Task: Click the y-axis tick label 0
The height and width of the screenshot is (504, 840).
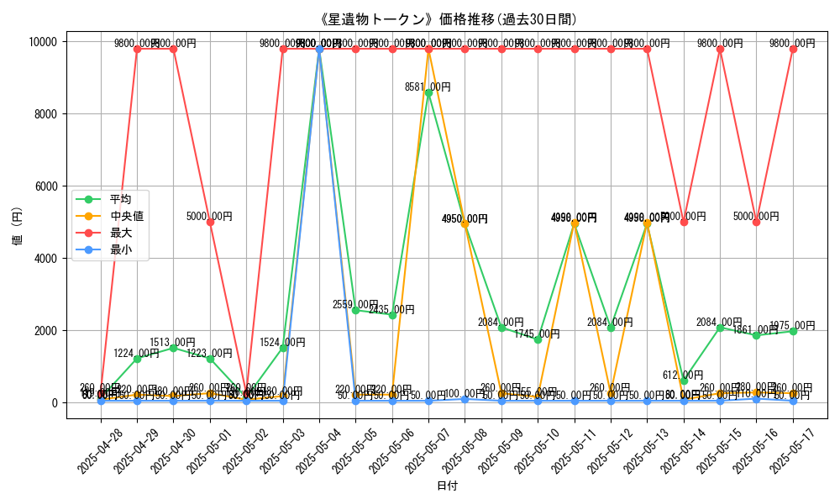Action: click(55, 402)
